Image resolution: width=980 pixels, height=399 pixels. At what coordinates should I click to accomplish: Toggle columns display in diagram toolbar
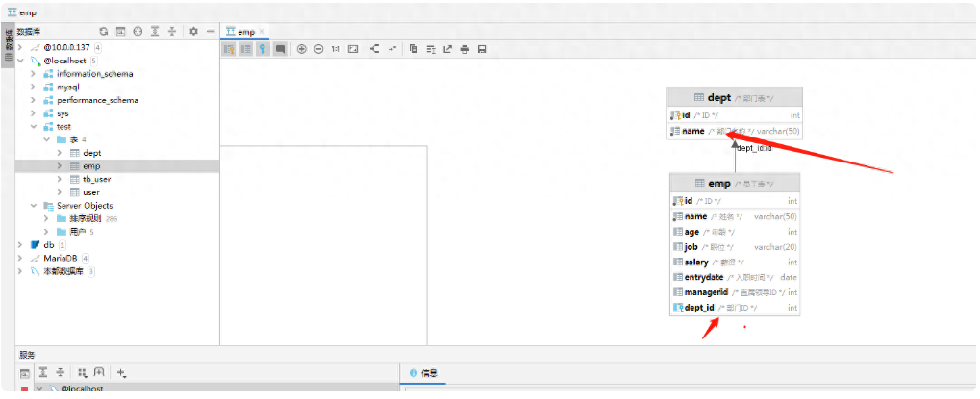(246, 49)
